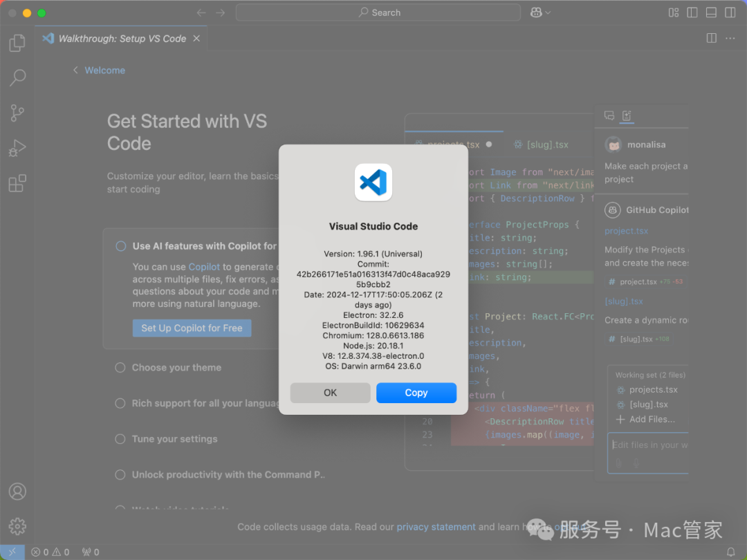Click the Copilot Edits icon in preview
Screen dimensions: 747x560
627,115
